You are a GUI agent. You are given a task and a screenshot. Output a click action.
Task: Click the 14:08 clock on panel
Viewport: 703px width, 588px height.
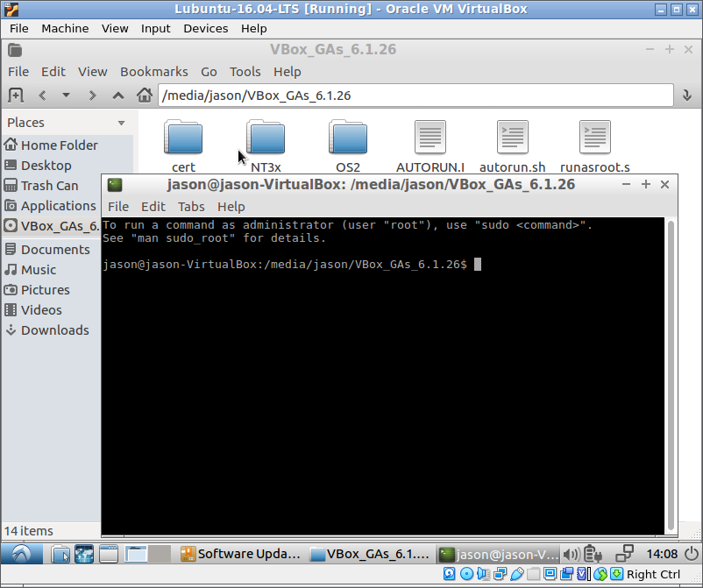[662, 555]
